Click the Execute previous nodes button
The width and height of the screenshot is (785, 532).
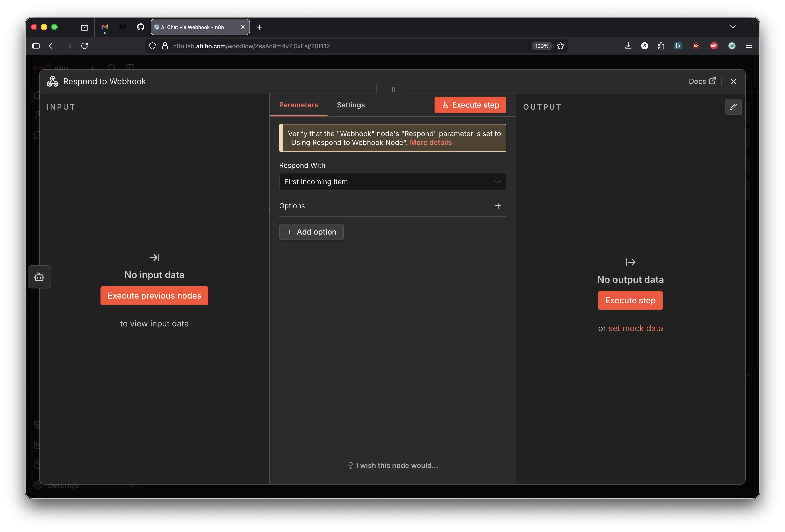point(154,295)
